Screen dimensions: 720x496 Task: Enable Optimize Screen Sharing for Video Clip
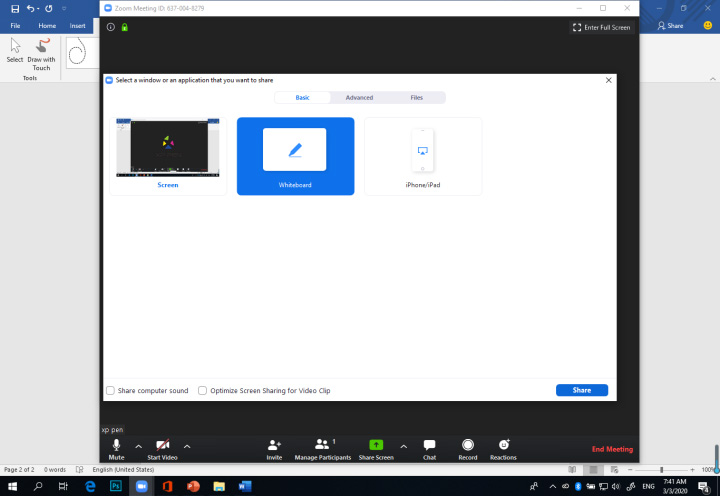click(x=202, y=390)
